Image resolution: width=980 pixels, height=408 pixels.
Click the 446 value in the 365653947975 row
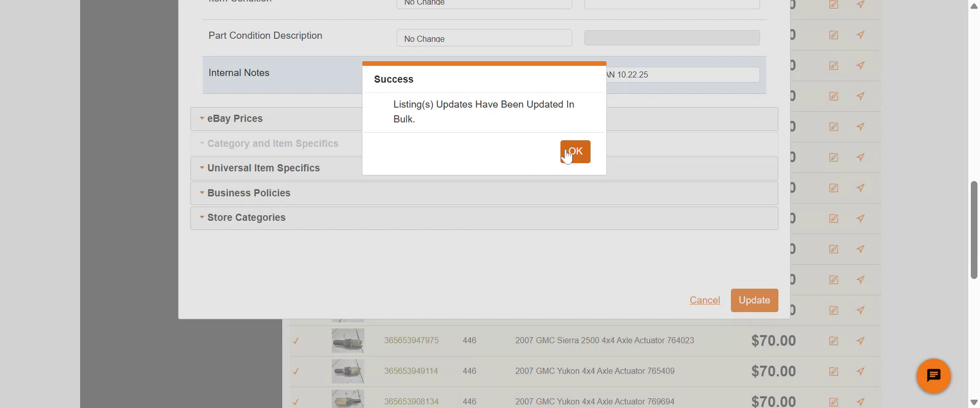click(x=470, y=341)
